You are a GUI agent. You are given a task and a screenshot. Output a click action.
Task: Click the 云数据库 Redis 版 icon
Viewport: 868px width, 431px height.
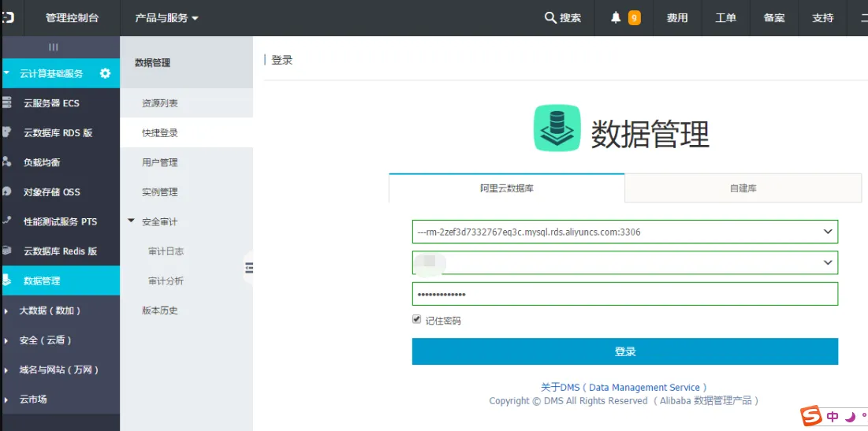pos(6,251)
